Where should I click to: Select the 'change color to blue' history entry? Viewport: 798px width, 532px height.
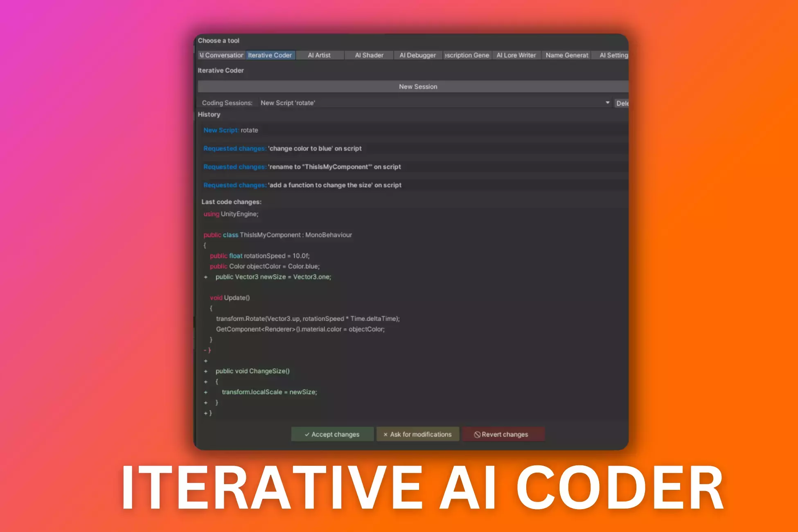[282, 149]
